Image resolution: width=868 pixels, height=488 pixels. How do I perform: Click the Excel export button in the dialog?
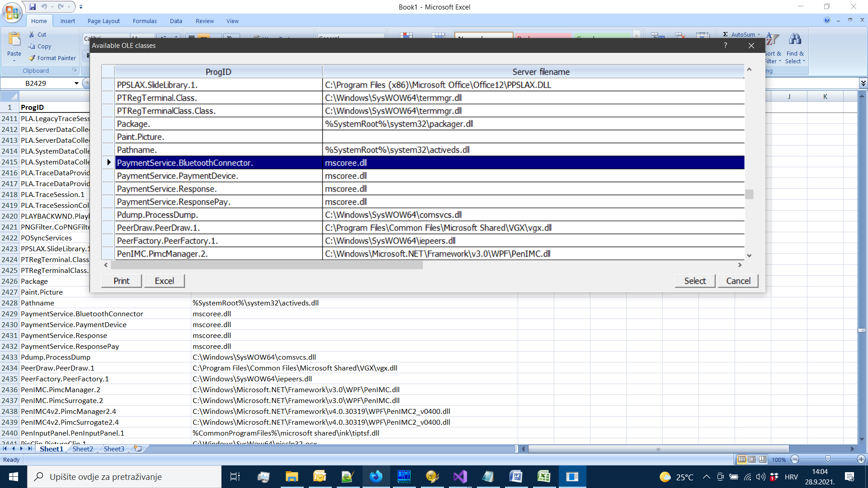click(x=164, y=281)
